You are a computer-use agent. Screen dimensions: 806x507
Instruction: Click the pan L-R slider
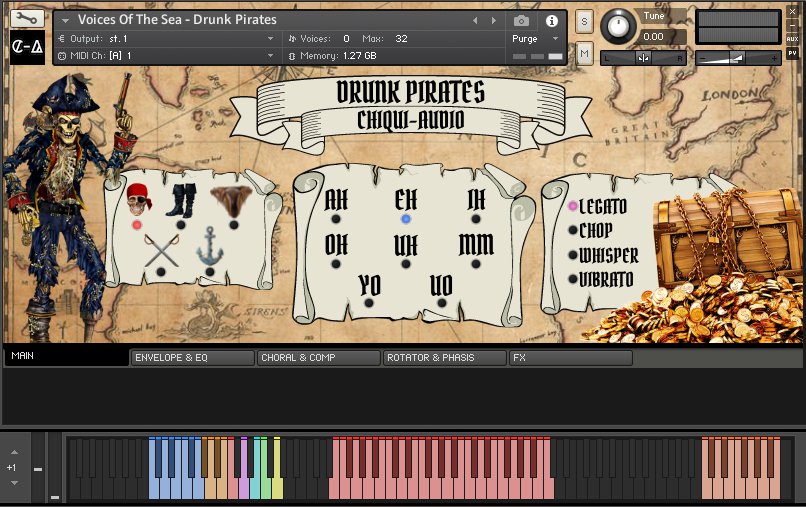[643, 58]
